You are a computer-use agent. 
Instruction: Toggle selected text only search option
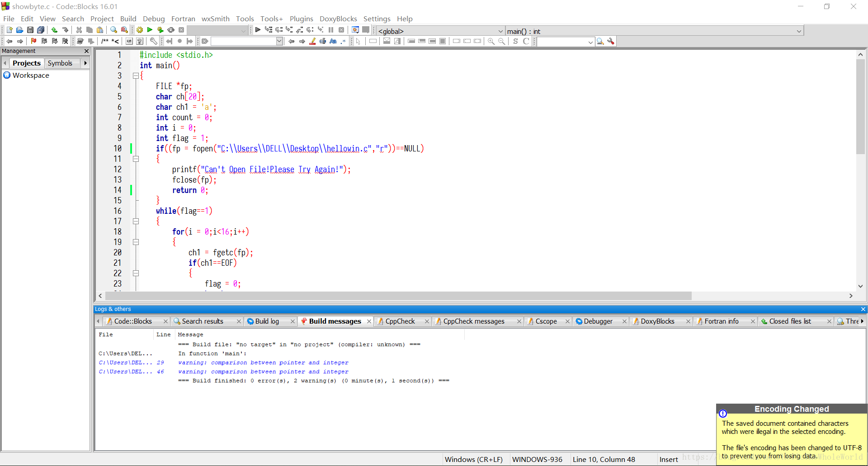point(323,41)
